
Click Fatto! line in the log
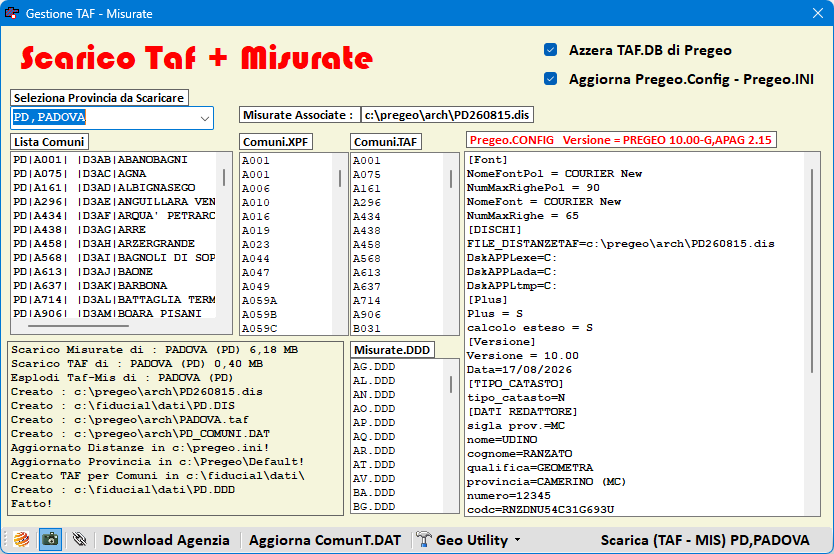coord(31,503)
